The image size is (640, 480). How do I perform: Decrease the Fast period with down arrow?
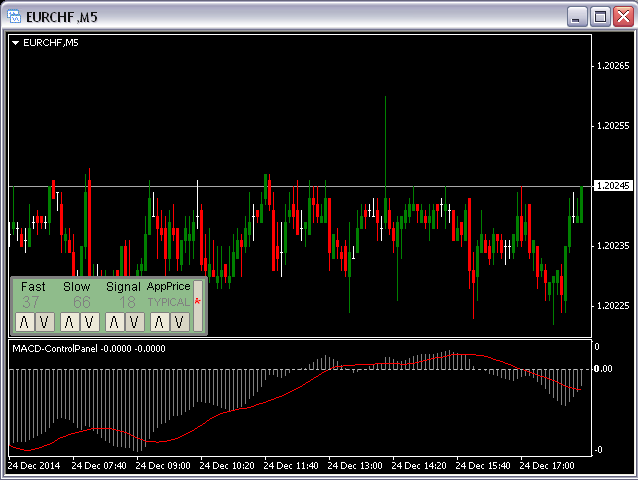pyautogui.click(x=43, y=321)
